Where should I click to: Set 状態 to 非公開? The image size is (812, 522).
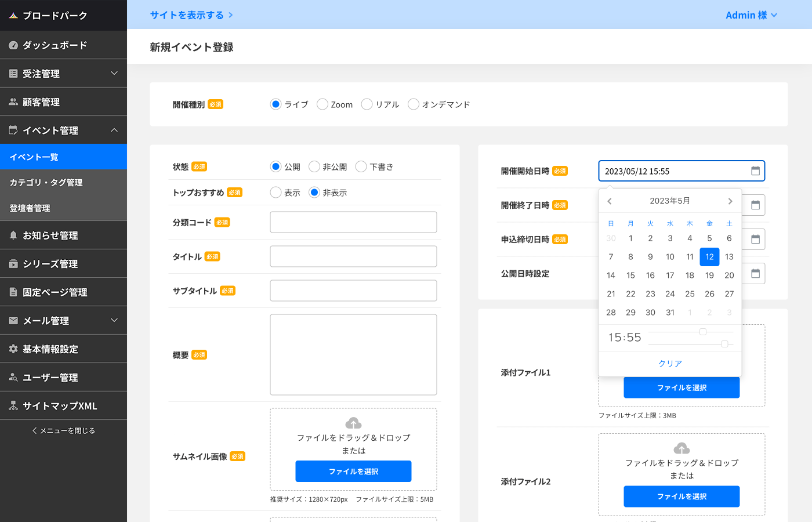[x=314, y=167]
